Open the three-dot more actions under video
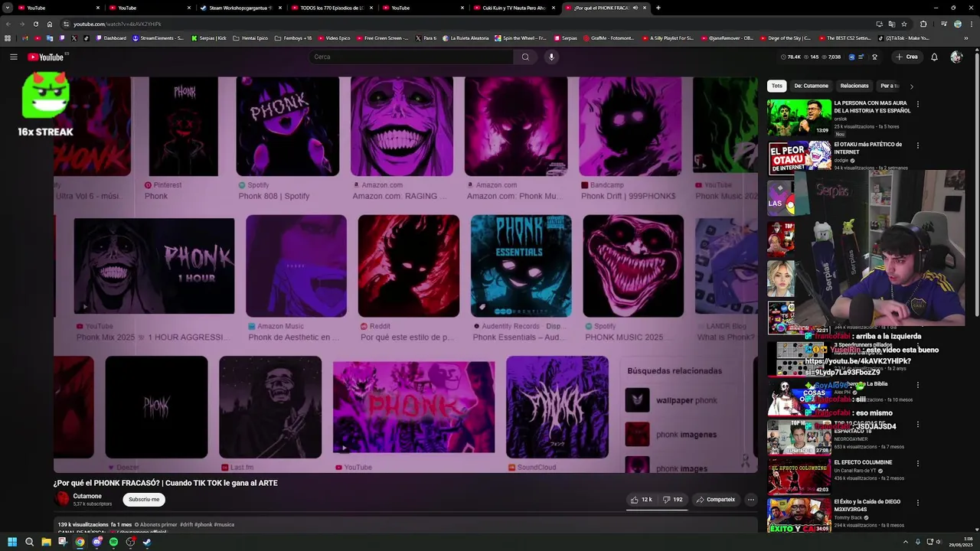 tap(750, 500)
